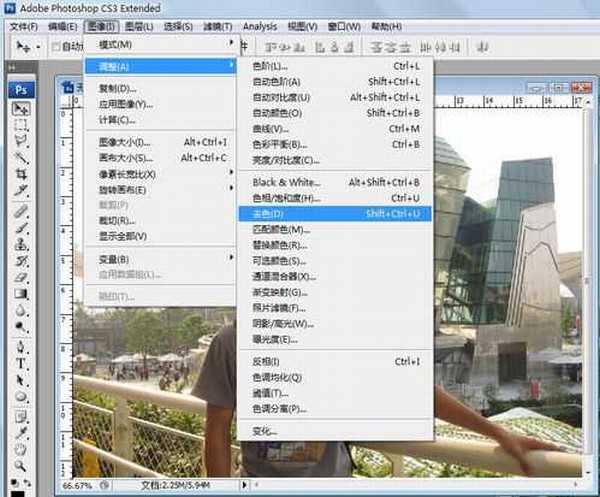This screenshot has width=600, height=497.
Task: Select the Pen tool
Action: (21, 348)
